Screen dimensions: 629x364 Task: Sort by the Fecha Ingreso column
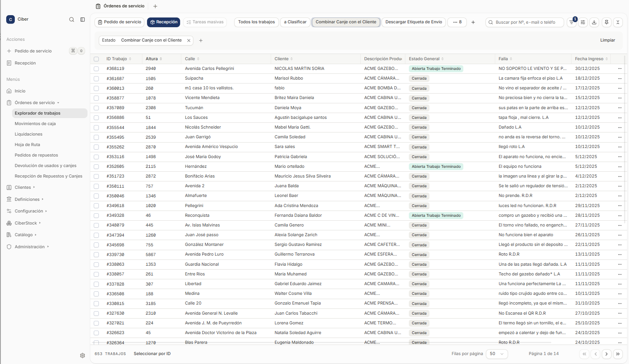(x=591, y=59)
